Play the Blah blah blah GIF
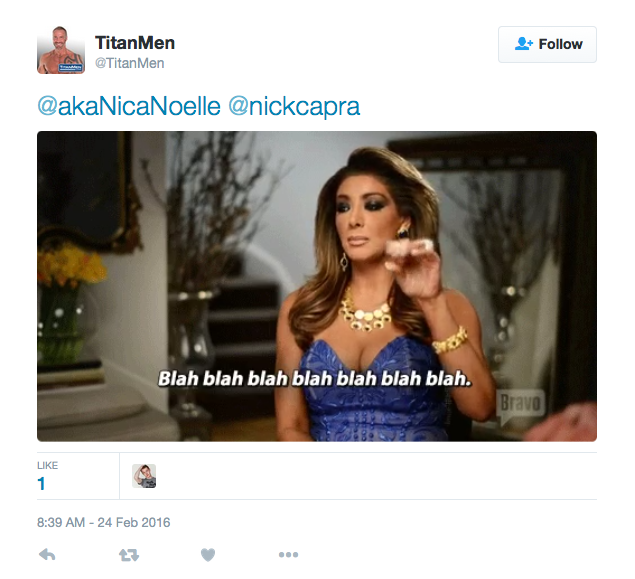Viewport: 635px width, 579px height. click(317, 286)
